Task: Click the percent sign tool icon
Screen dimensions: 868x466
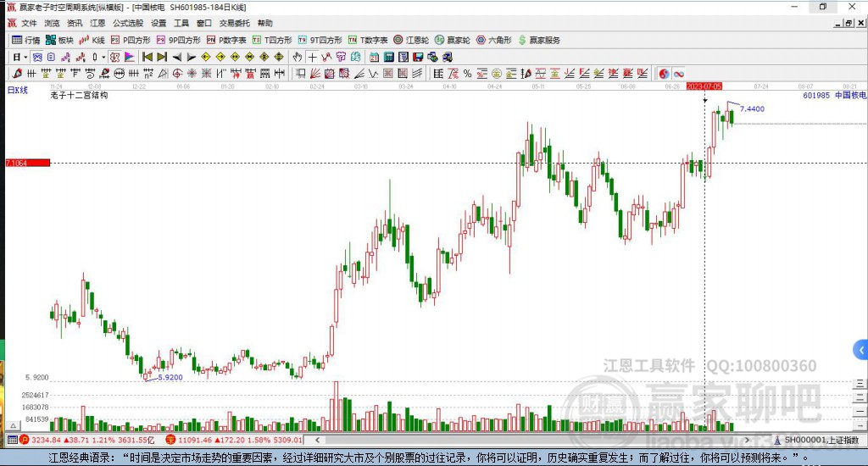Action: (468, 74)
